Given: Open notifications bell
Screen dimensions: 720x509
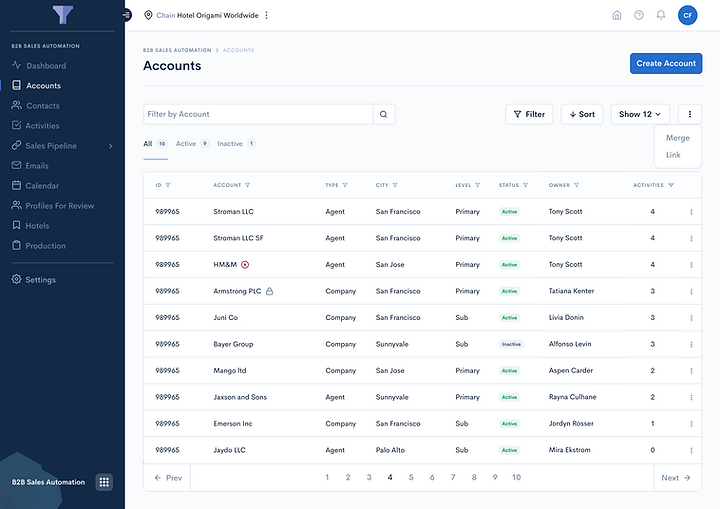Looking at the screenshot, I should tap(661, 15).
